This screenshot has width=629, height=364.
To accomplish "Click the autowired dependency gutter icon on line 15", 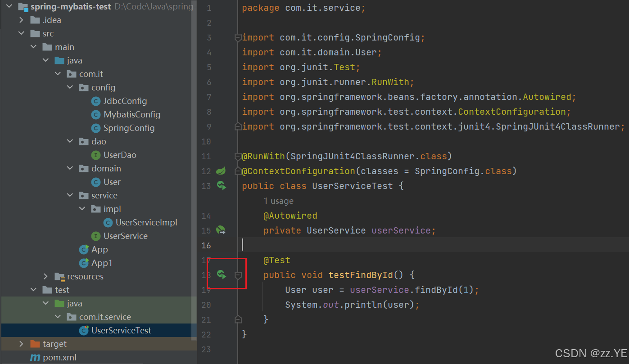I will [x=221, y=230].
